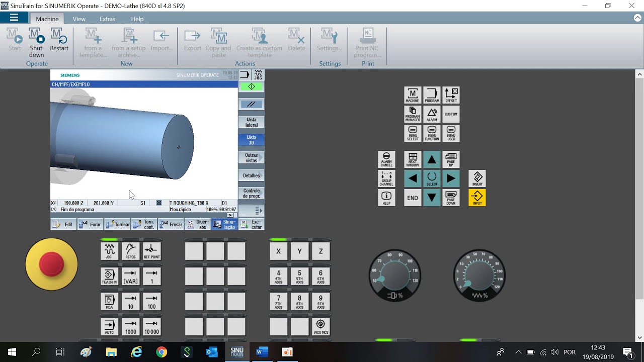644x362 pixels.
Task: Select the 4TH AXIS key
Action: [x=278, y=276]
